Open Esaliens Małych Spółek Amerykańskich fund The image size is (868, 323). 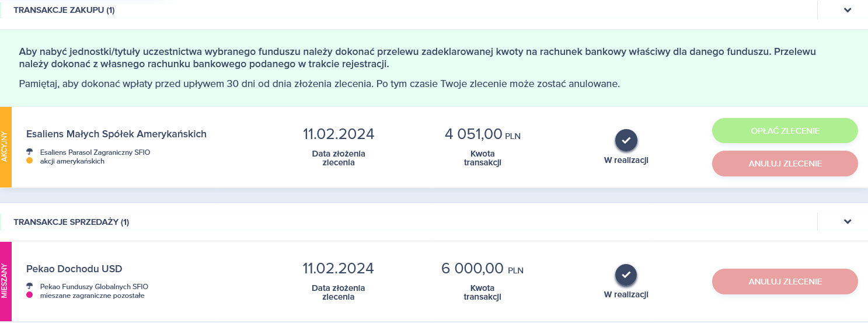click(x=116, y=134)
